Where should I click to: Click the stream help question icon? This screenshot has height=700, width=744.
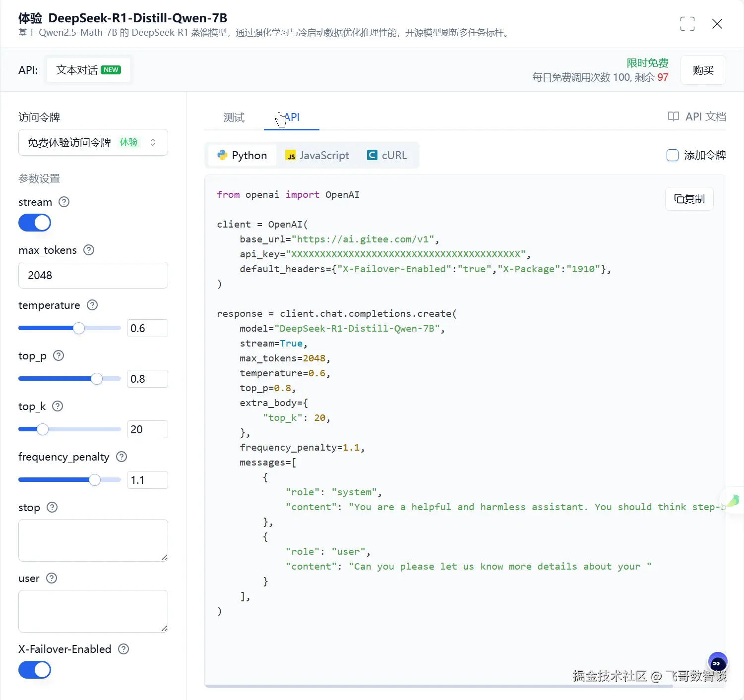click(x=64, y=202)
